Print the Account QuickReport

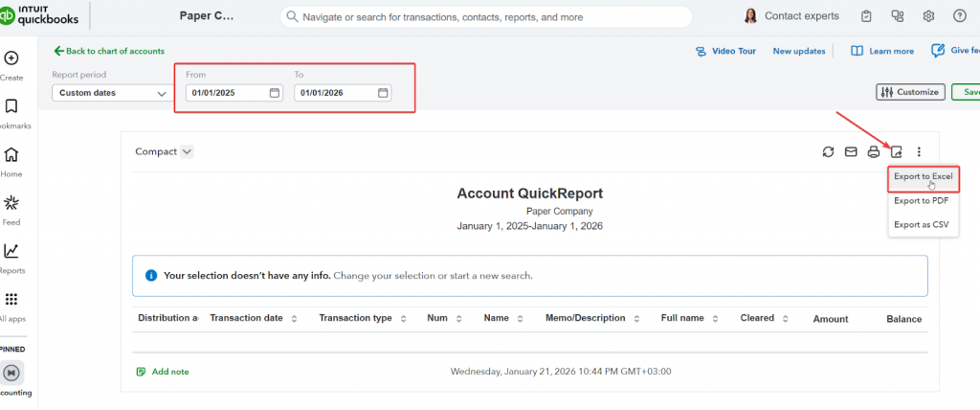(x=873, y=151)
